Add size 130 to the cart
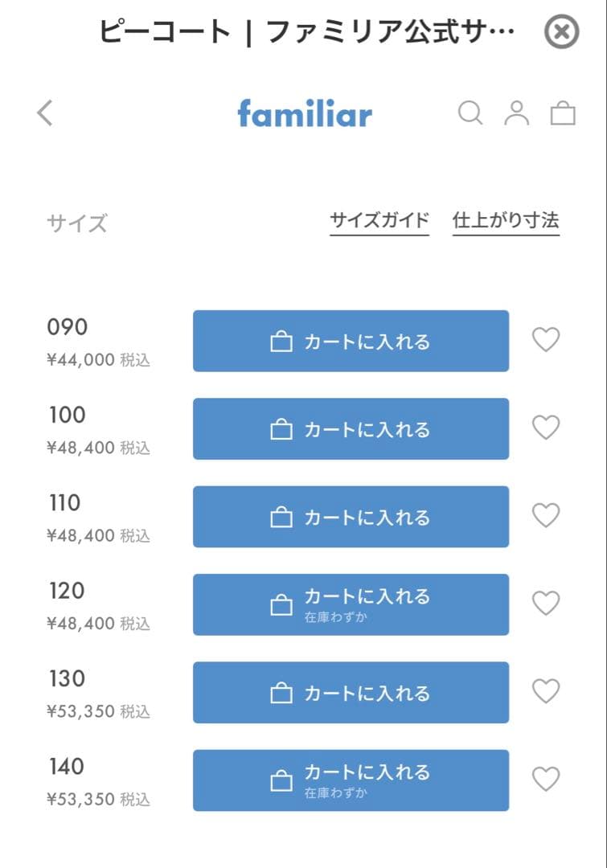This screenshot has width=607, height=868. 351,693
